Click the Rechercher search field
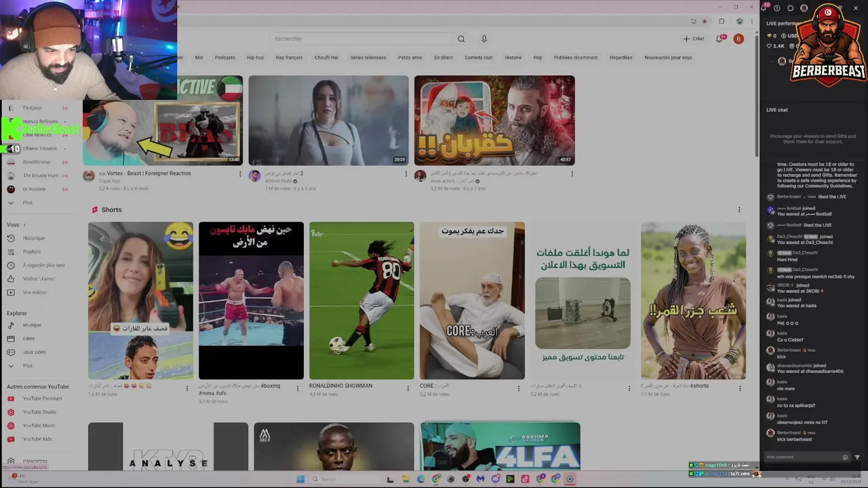The width and height of the screenshot is (868, 488). tap(359, 39)
